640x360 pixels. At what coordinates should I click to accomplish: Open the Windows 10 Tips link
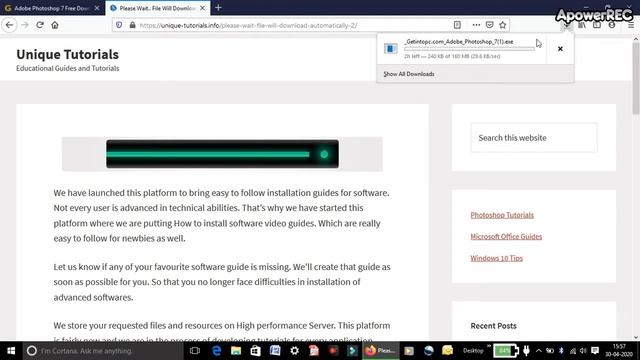[496, 258]
